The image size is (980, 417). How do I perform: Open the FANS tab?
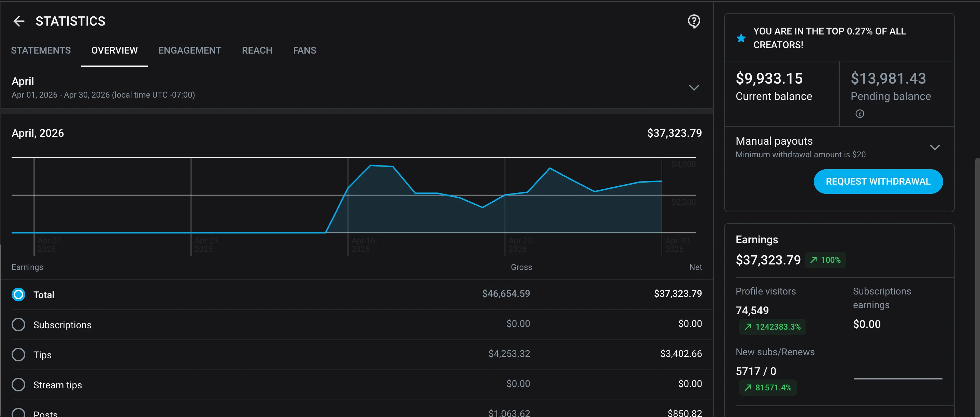coord(304,50)
